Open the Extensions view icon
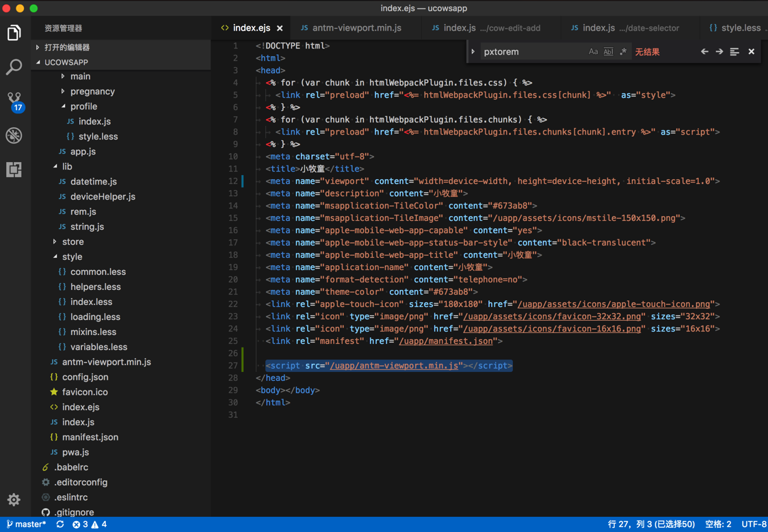The image size is (768, 532). pos(14,170)
